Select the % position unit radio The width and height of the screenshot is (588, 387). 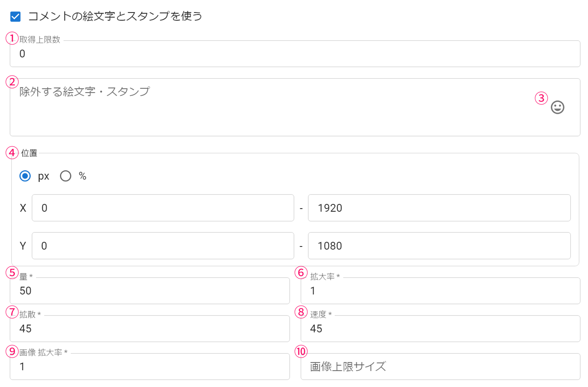66,176
